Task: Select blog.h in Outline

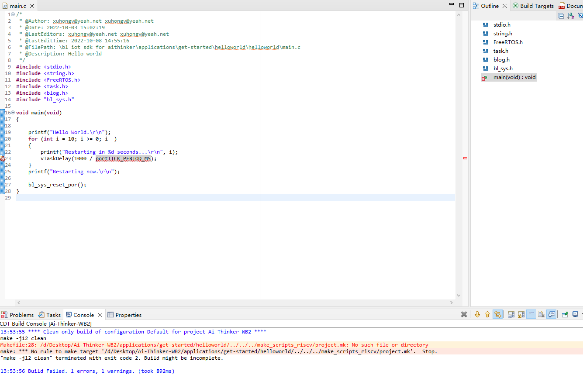Action: pos(501,60)
